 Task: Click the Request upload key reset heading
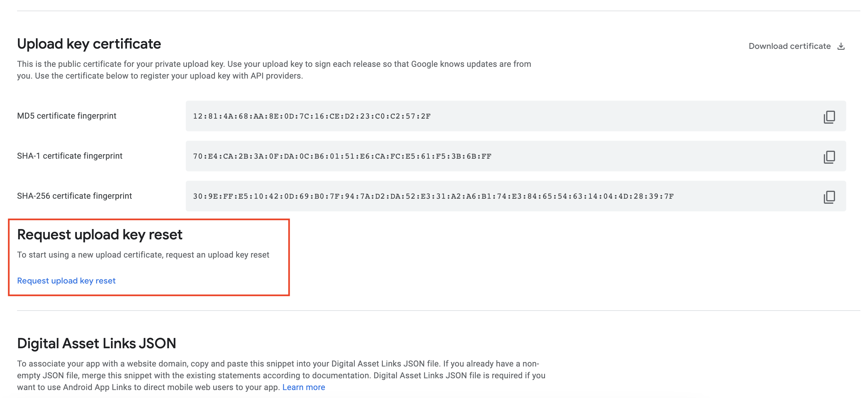coord(100,235)
